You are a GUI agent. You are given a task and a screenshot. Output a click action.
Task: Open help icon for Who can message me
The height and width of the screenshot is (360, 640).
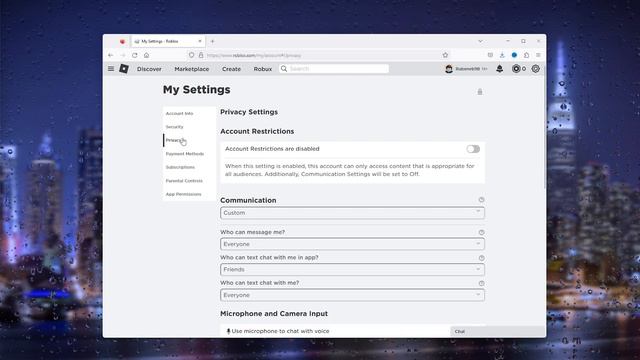481,232
